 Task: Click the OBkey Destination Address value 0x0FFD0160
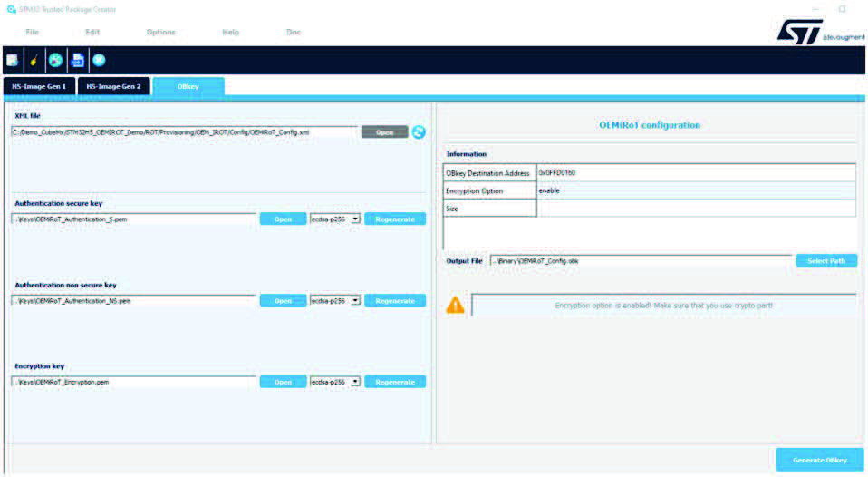point(557,172)
